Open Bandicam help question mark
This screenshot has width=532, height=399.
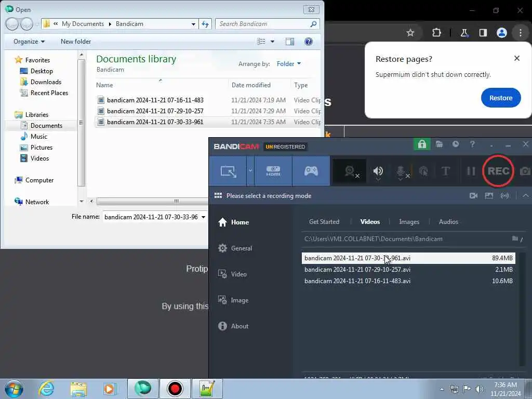point(472,144)
